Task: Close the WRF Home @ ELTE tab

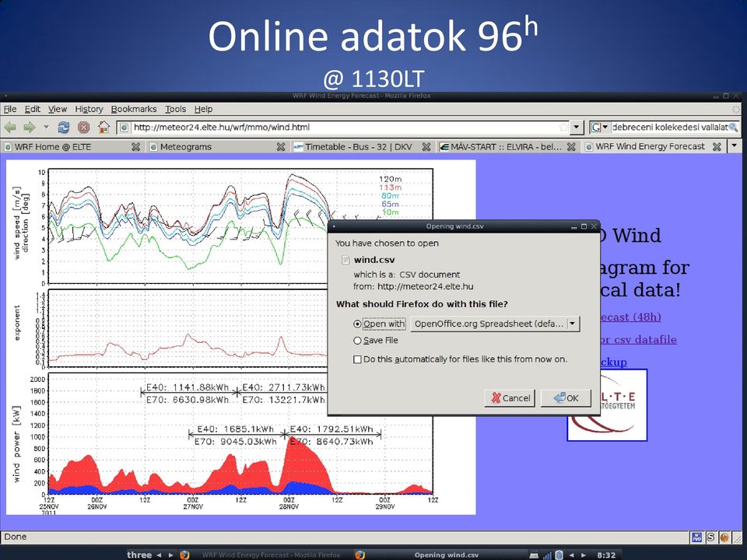Action: (x=135, y=147)
